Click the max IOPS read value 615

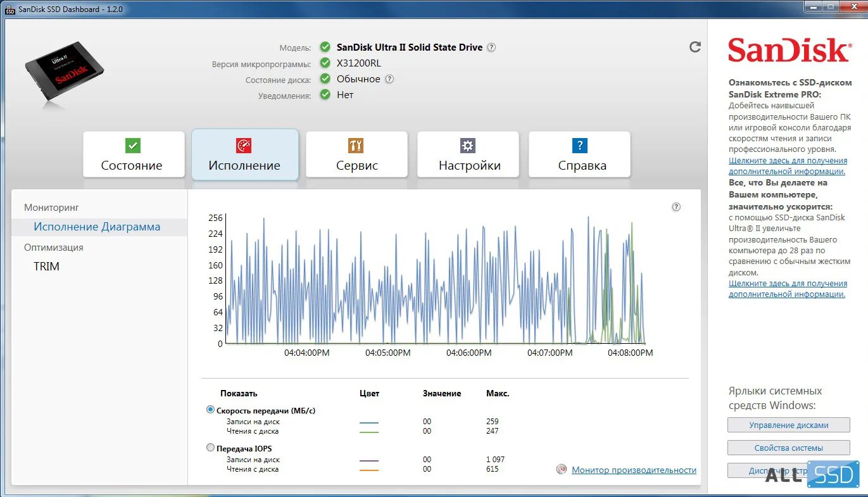point(492,469)
